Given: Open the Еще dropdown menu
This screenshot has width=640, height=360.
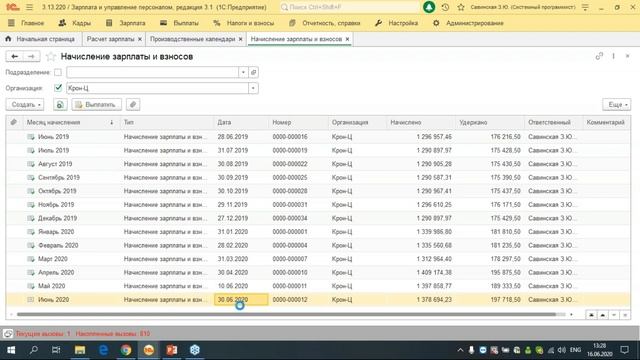Looking at the screenshot, I should point(617,104).
